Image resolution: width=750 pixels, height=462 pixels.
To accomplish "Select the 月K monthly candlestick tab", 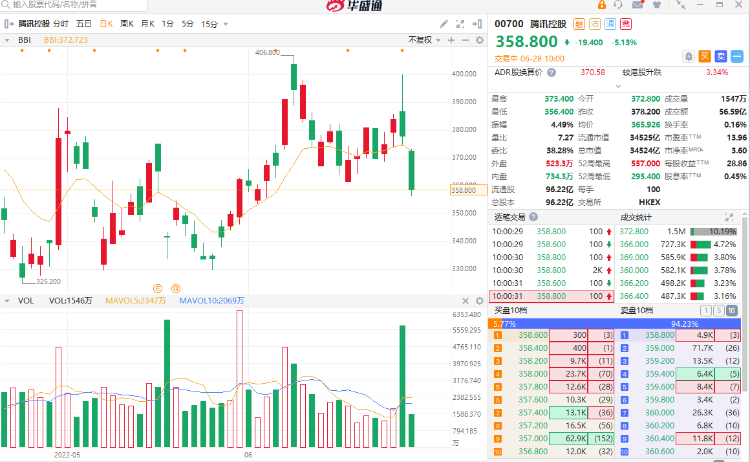I will 148,24.
